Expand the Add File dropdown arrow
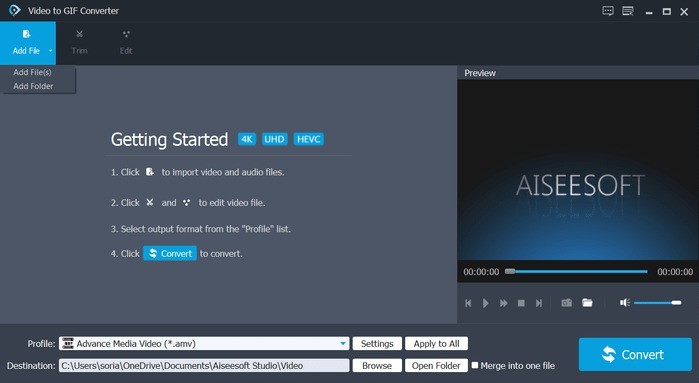The height and width of the screenshot is (383, 699). (x=50, y=51)
